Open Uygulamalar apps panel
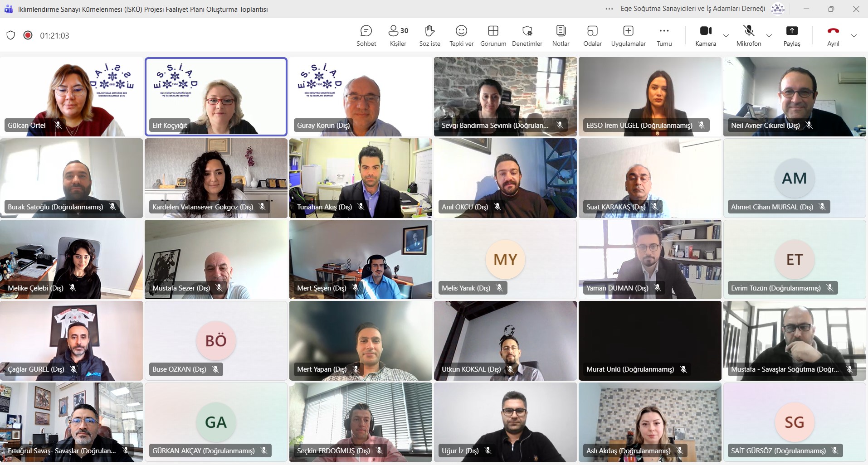This screenshot has height=465, width=868. (628, 35)
